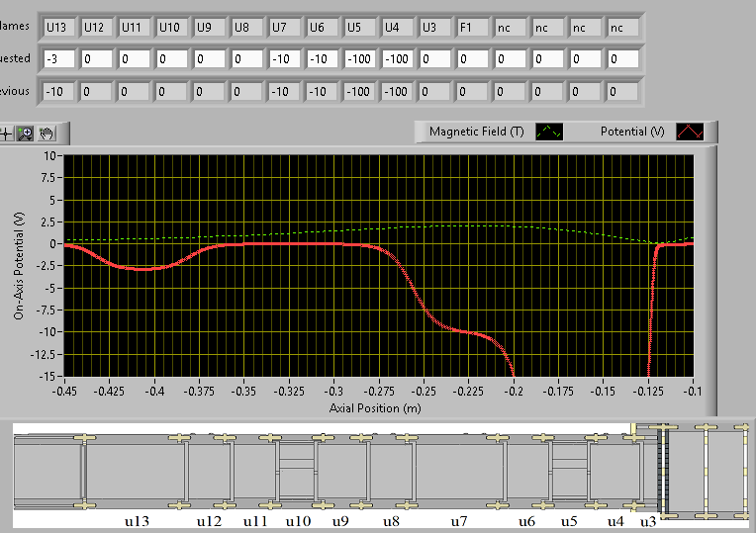
Task: Edit requested voltage field for U6
Action: [323, 59]
